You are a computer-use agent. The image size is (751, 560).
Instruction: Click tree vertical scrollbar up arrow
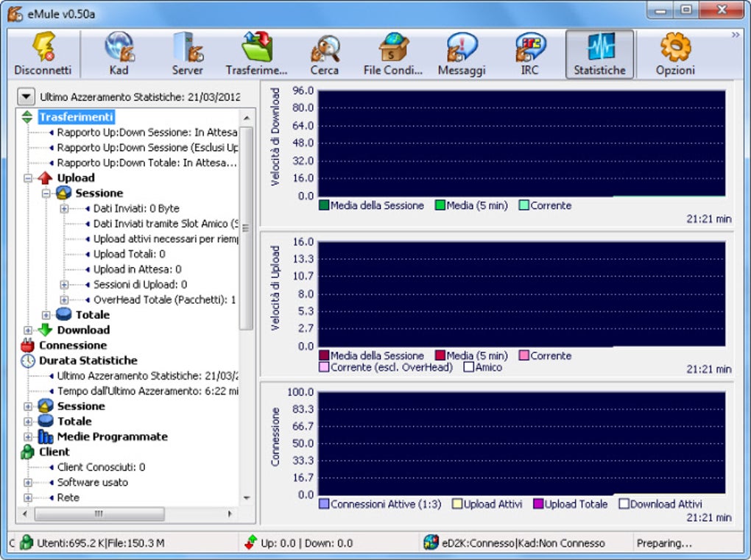(x=247, y=118)
